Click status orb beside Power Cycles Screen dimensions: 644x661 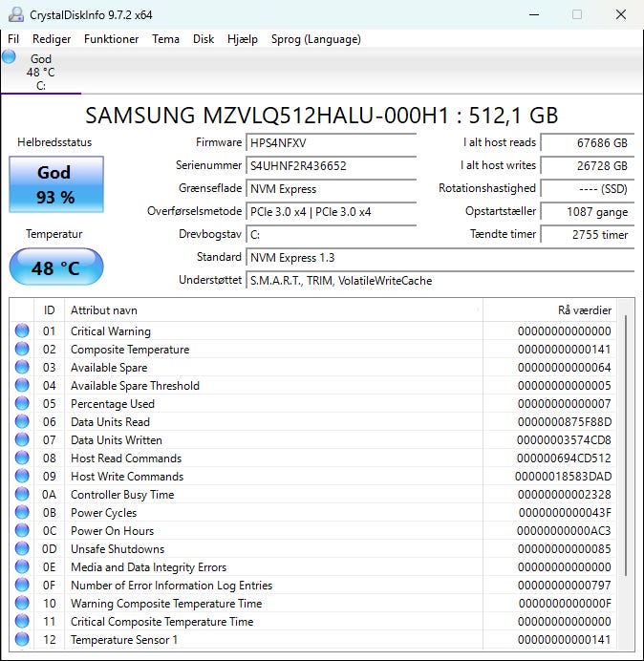[x=22, y=513]
